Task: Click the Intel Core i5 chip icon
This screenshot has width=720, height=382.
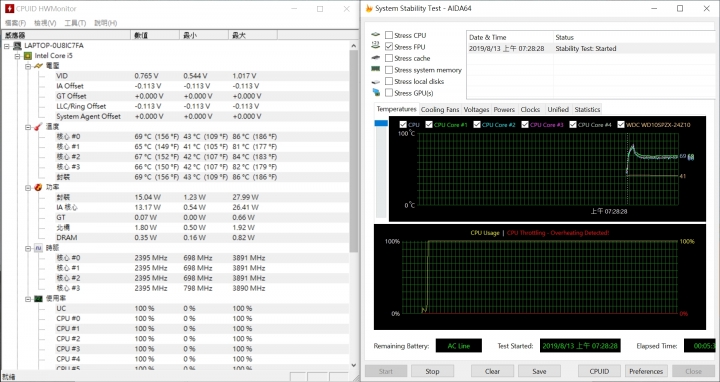Action: [x=28, y=56]
